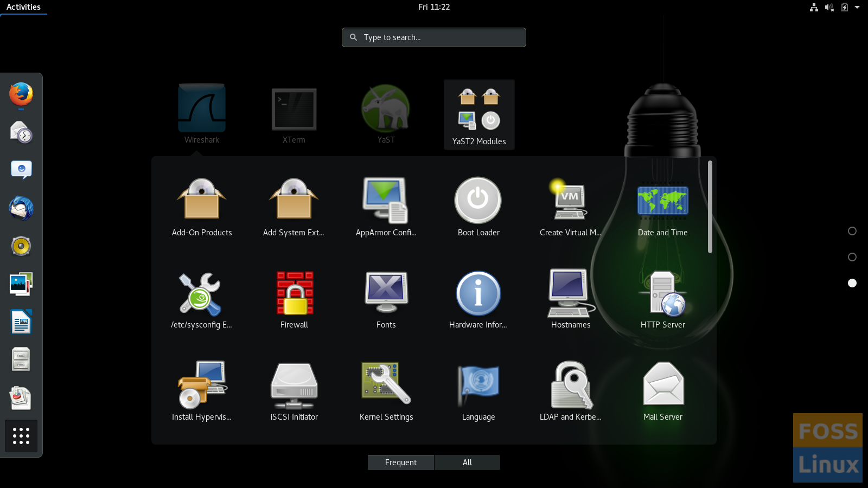Image resolution: width=868 pixels, height=488 pixels.
Task: Click the Activities button
Action: click(x=23, y=7)
